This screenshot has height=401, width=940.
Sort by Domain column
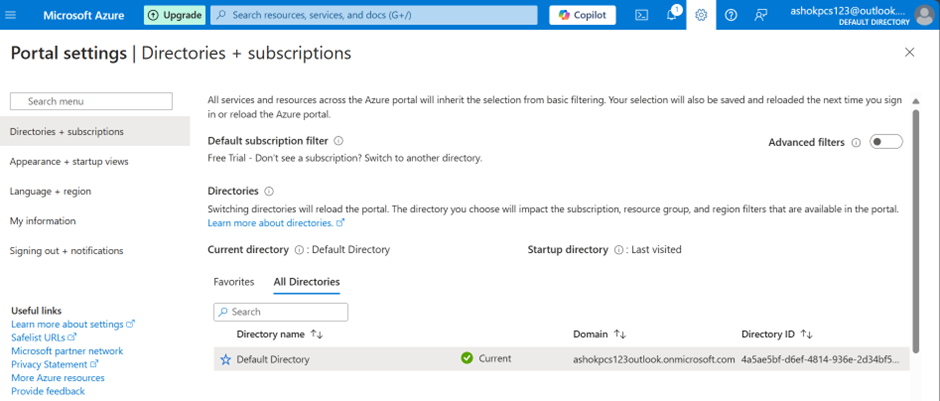pos(619,334)
